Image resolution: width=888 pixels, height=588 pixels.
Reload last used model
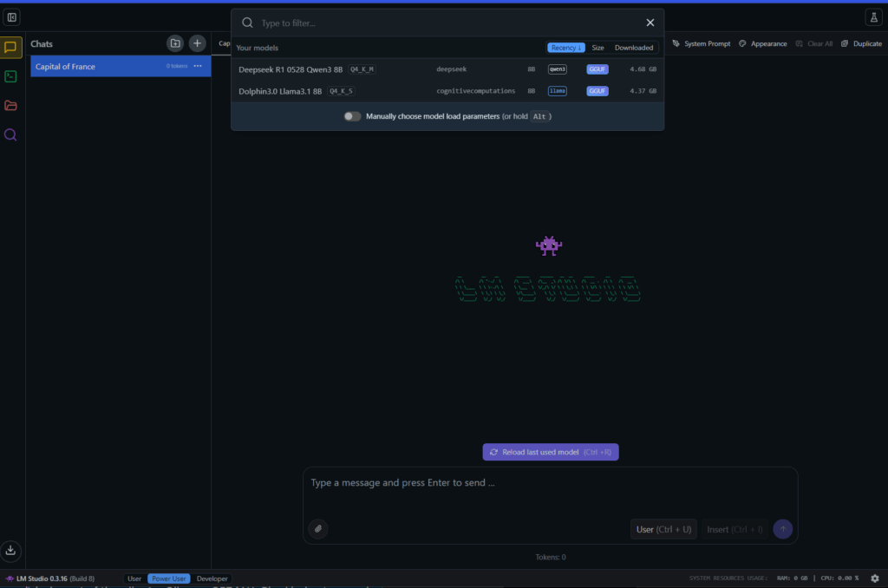point(550,452)
